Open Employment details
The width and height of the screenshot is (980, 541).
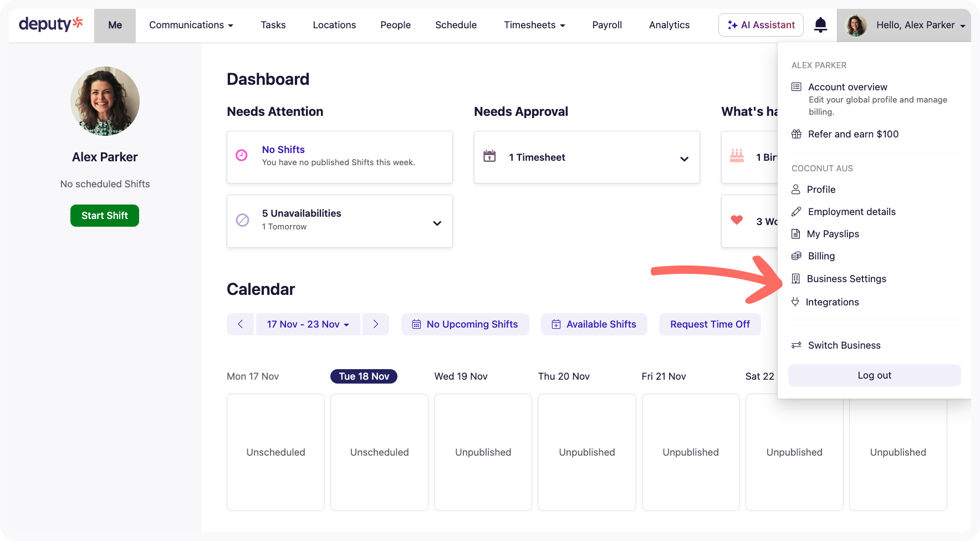[851, 211]
